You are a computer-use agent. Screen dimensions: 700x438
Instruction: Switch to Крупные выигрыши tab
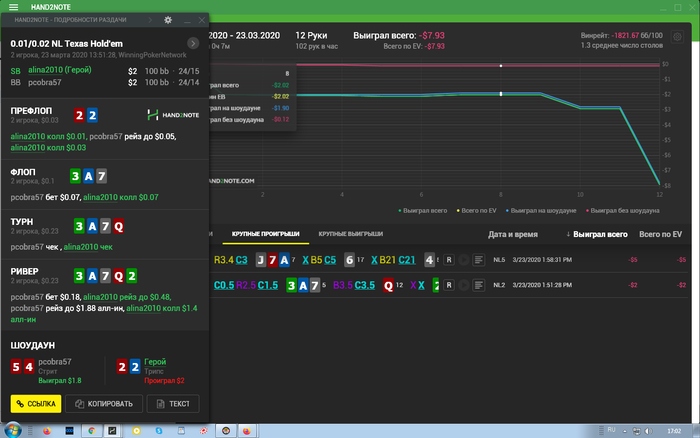point(350,234)
